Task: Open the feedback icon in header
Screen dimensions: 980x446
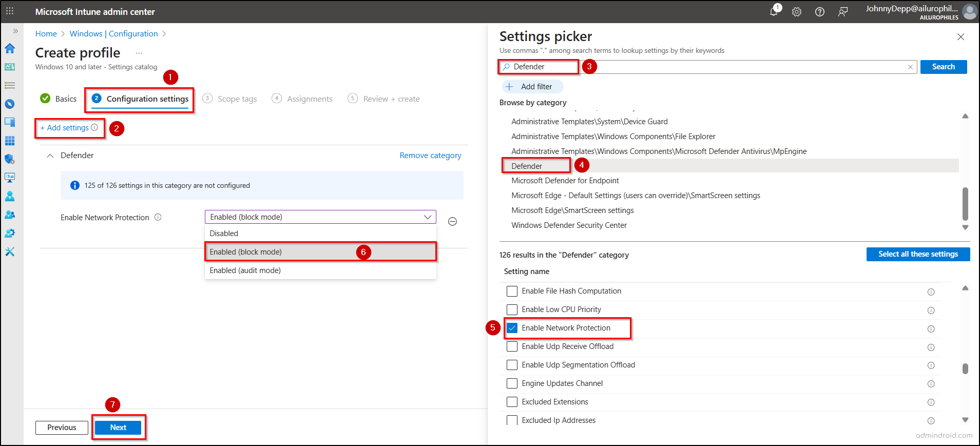Action: coord(843,12)
